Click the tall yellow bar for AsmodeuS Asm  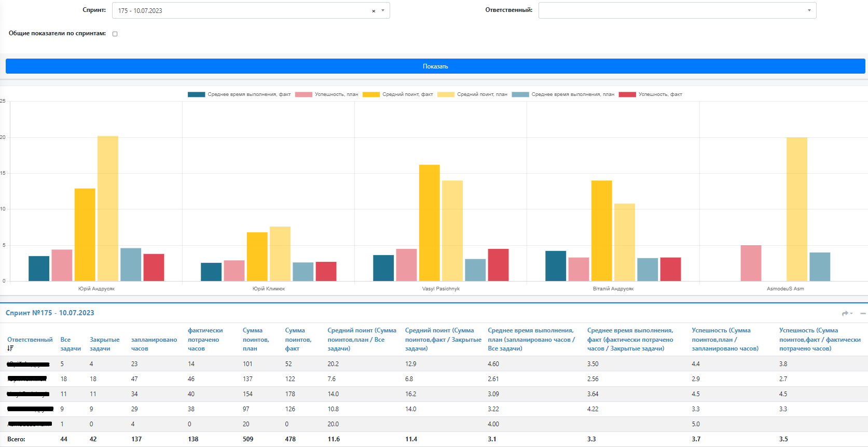pos(796,209)
